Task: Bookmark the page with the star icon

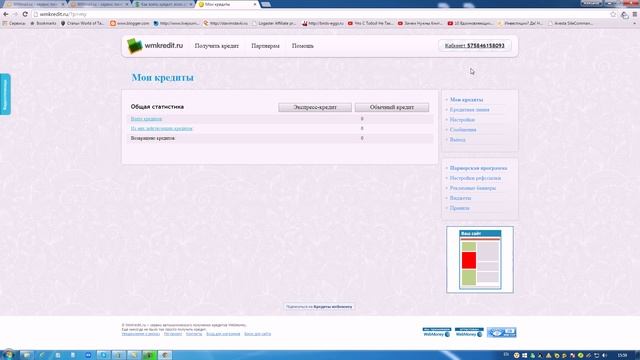Action: click(613, 14)
